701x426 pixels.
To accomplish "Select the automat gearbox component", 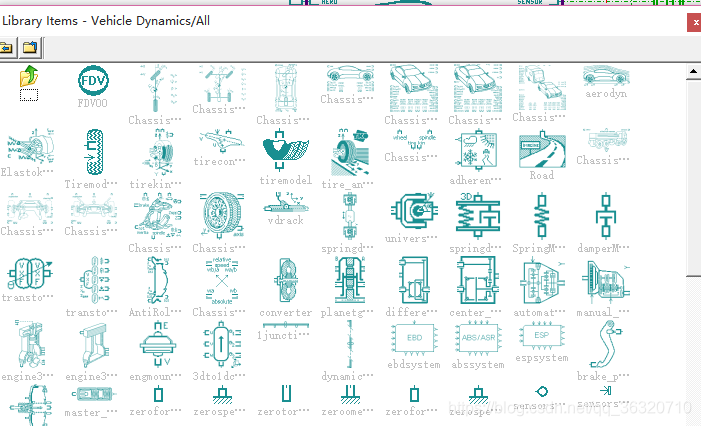I will pos(542,280).
